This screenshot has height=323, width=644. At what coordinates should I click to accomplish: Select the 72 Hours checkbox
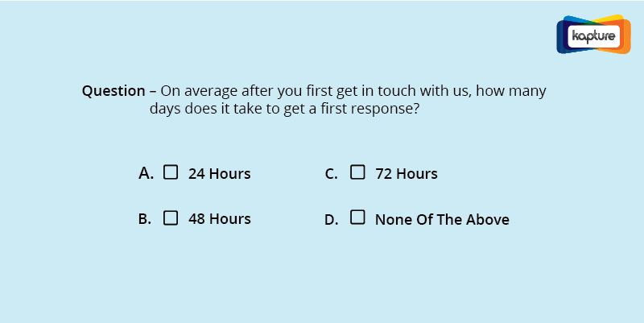click(357, 172)
